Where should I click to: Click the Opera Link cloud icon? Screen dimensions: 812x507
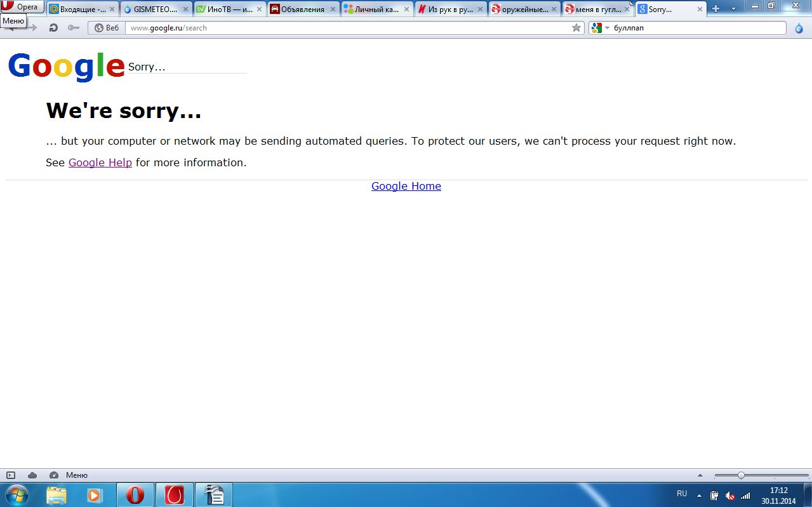coord(32,475)
